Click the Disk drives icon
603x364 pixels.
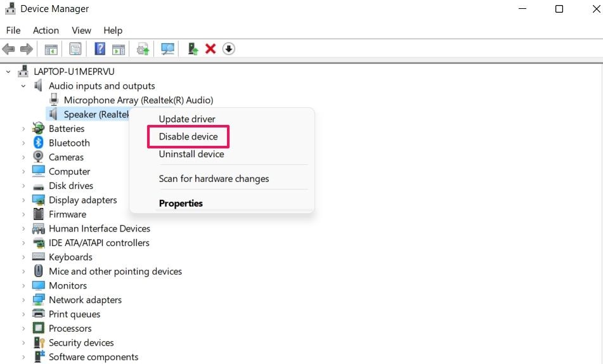(x=38, y=186)
